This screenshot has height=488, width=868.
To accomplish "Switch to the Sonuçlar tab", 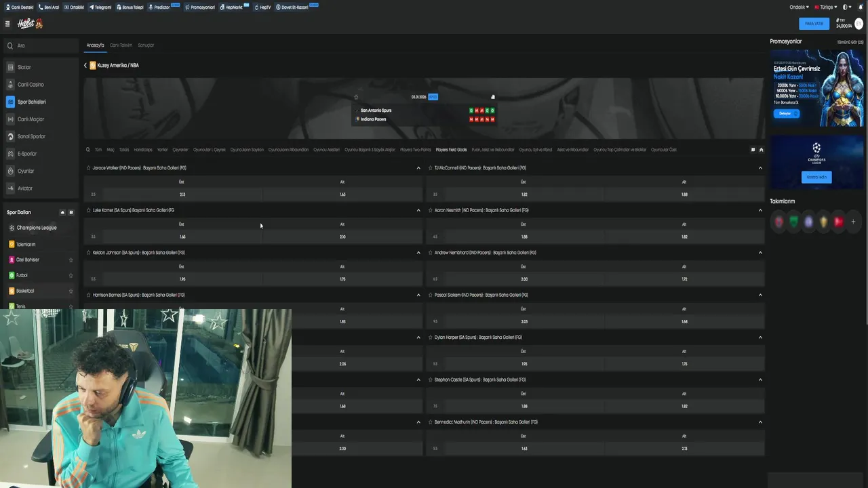I will pyautogui.click(x=146, y=45).
